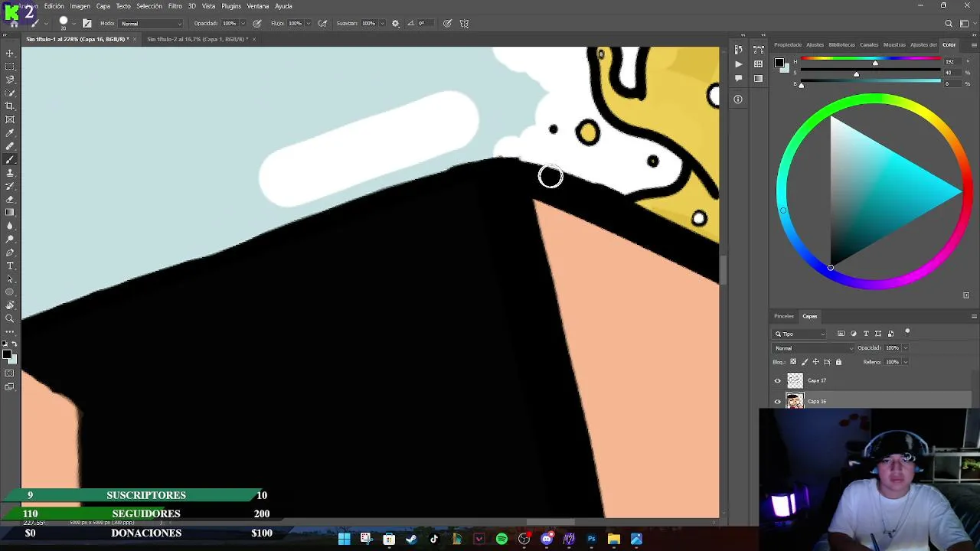980x551 pixels.
Task: Open Suavizar slider dropdown
Action: (382, 24)
